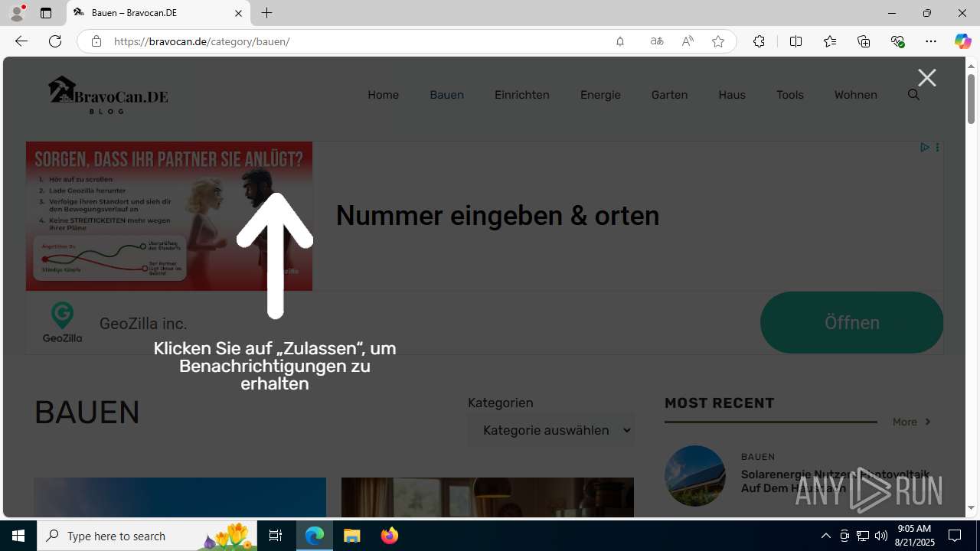Viewport: 980px width, 551px height.
Task: Start Read aloud from address bar
Action: coord(688,41)
